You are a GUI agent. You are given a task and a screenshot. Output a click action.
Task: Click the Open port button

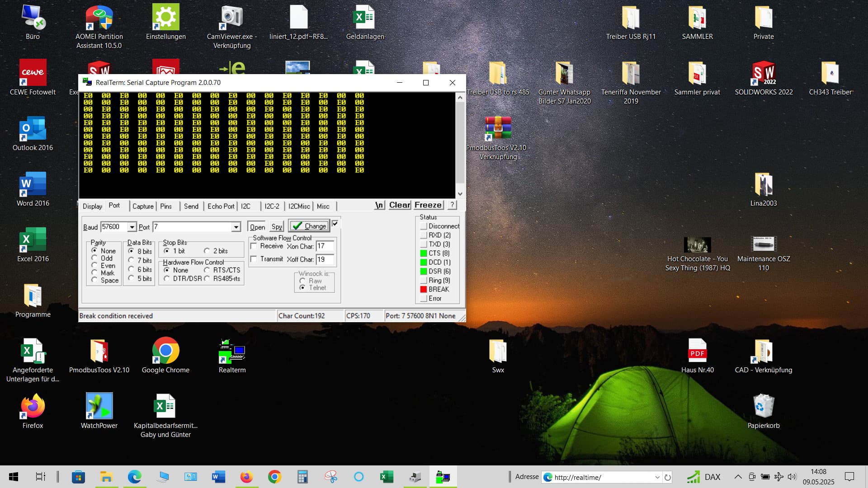(257, 227)
